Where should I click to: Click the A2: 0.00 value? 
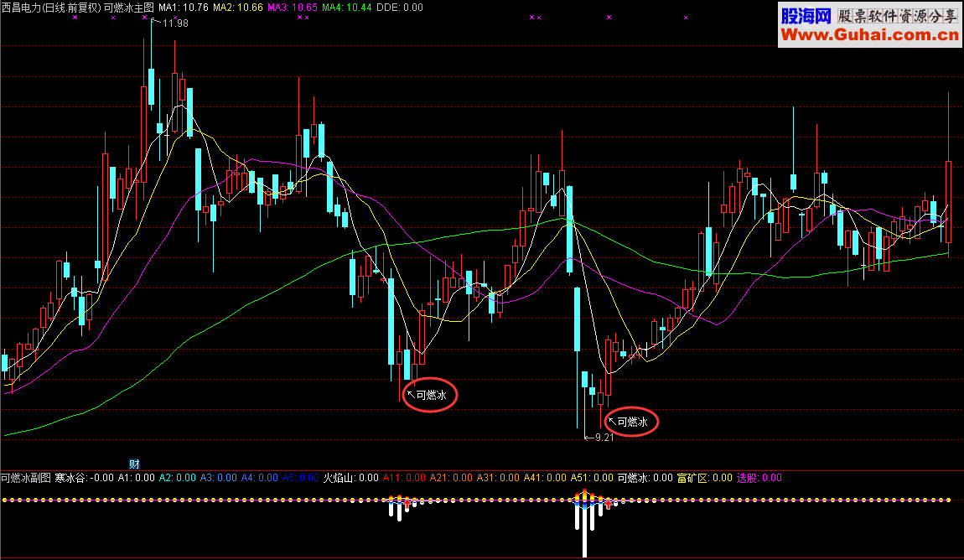pos(178,478)
